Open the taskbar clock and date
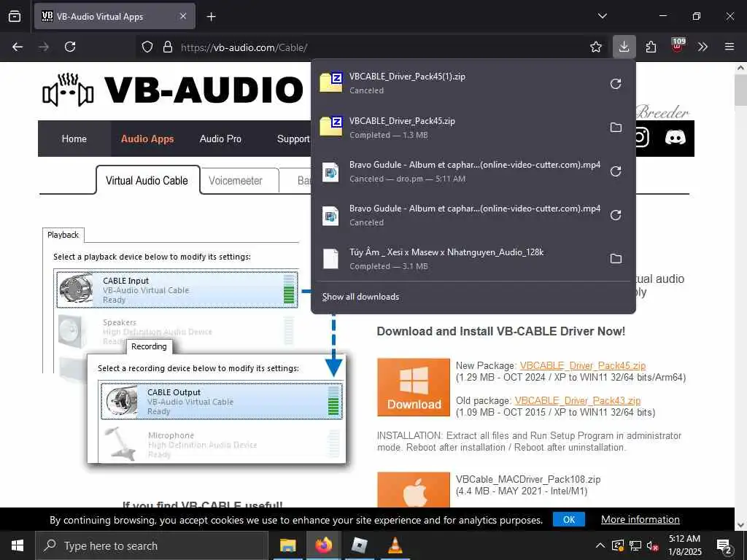Viewport: 747px width, 560px height. 684,545
